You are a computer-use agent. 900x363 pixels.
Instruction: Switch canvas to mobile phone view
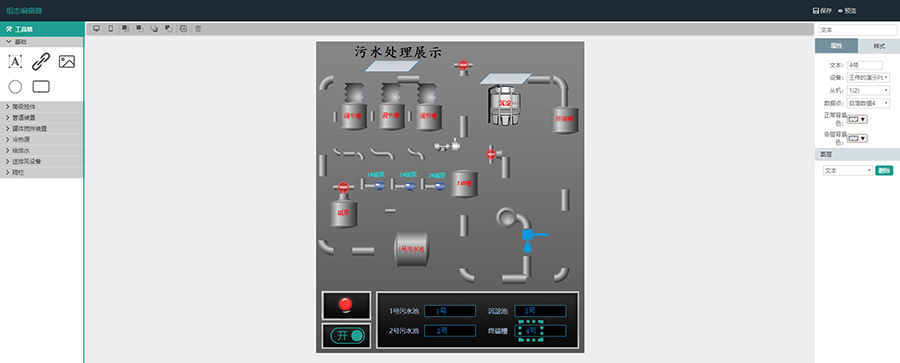(x=111, y=28)
